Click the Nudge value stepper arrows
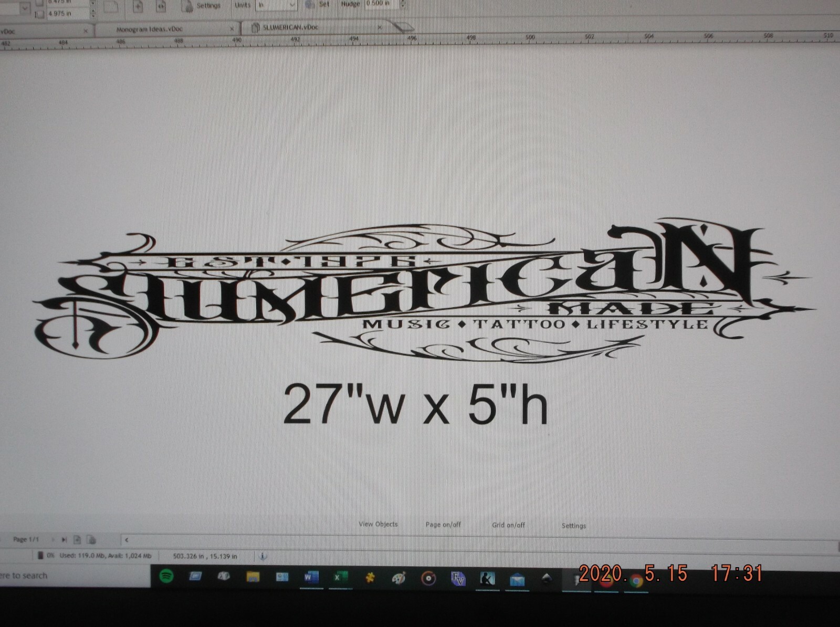Image resolution: width=840 pixels, height=627 pixels. click(402, 4)
